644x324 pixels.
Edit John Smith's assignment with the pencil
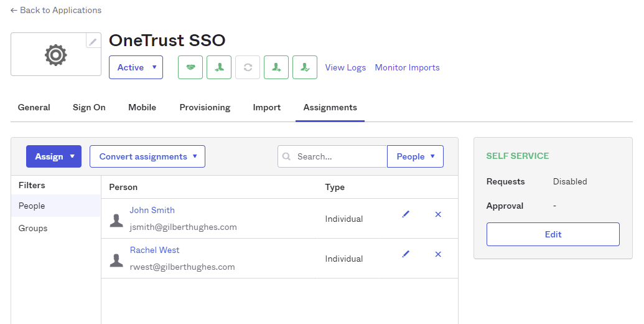(x=406, y=214)
